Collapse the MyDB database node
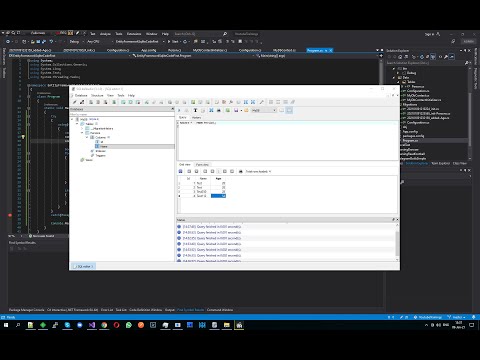Screen dimensions: 480x360 [72, 119]
